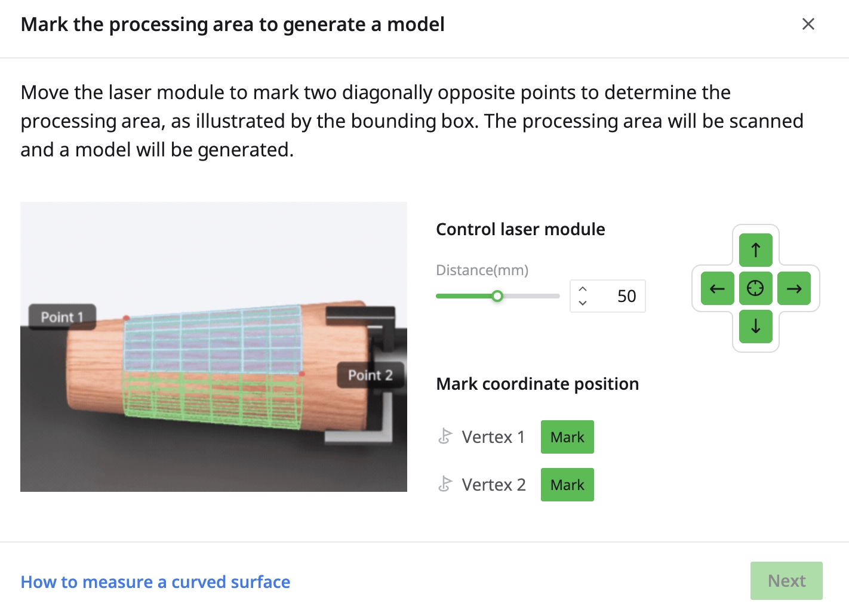
Task: Increase distance with stepper up chevron
Action: pyautogui.click(x=583, y=289)
